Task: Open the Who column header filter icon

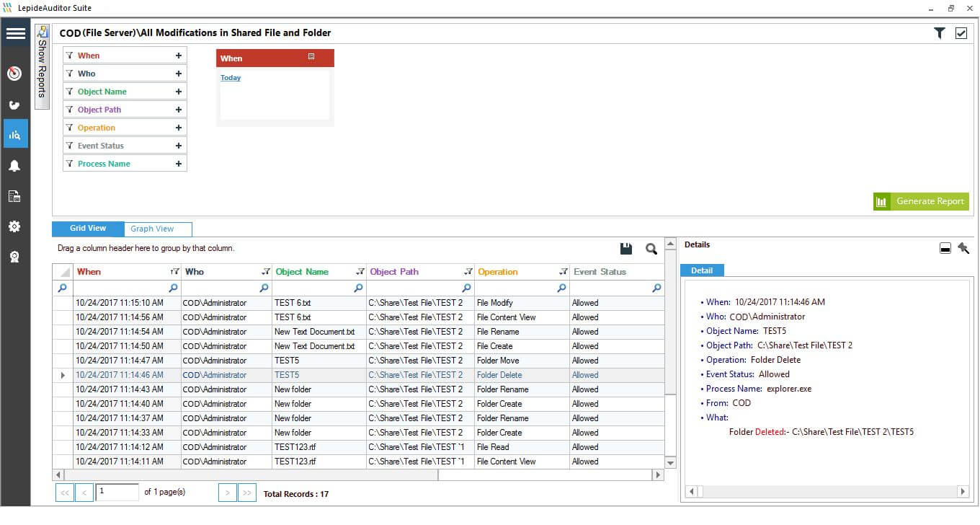Action: click(266, 272)
